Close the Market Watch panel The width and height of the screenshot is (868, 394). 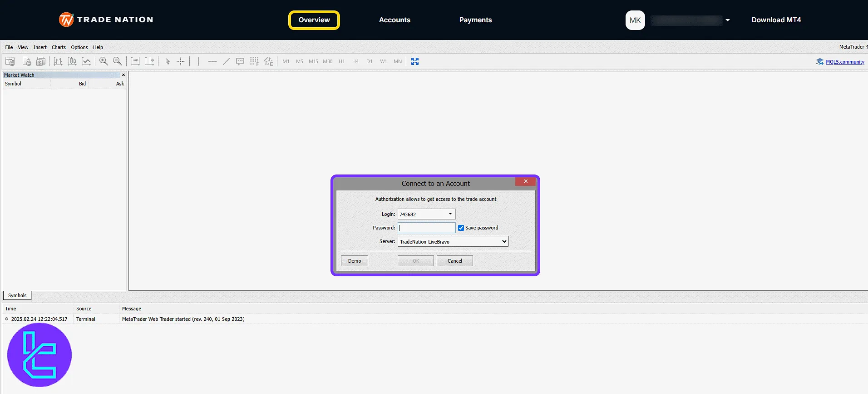(x=123, y=75)
